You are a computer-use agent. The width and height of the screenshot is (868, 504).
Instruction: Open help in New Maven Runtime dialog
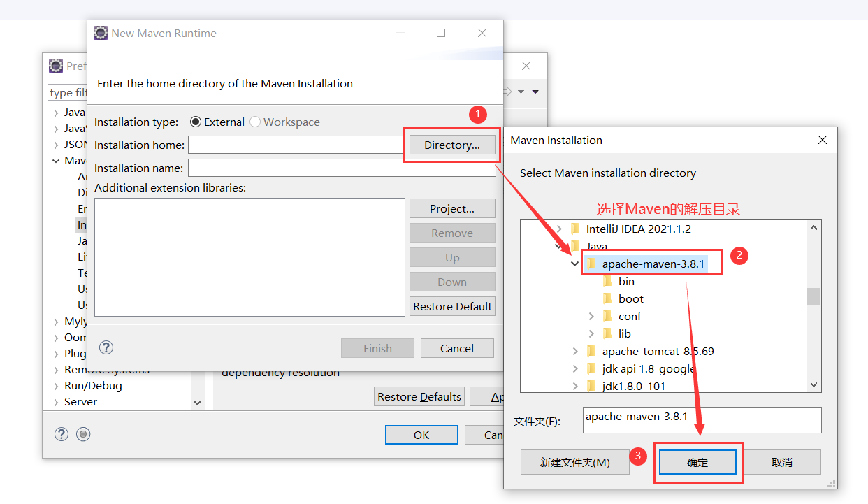tap(106, 347)
